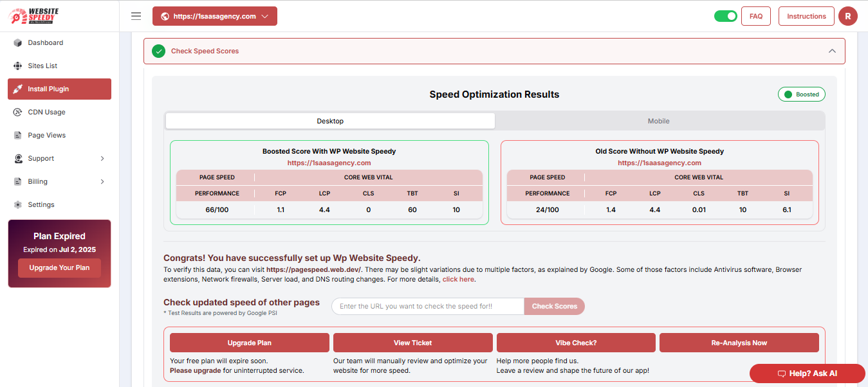868x387 pixels.
Task: Click the Vibe Check? button
Action: point(576,343)
